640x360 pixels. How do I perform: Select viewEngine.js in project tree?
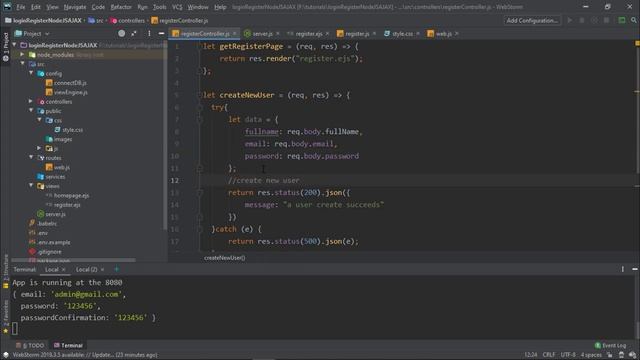(x=71, y=92)
